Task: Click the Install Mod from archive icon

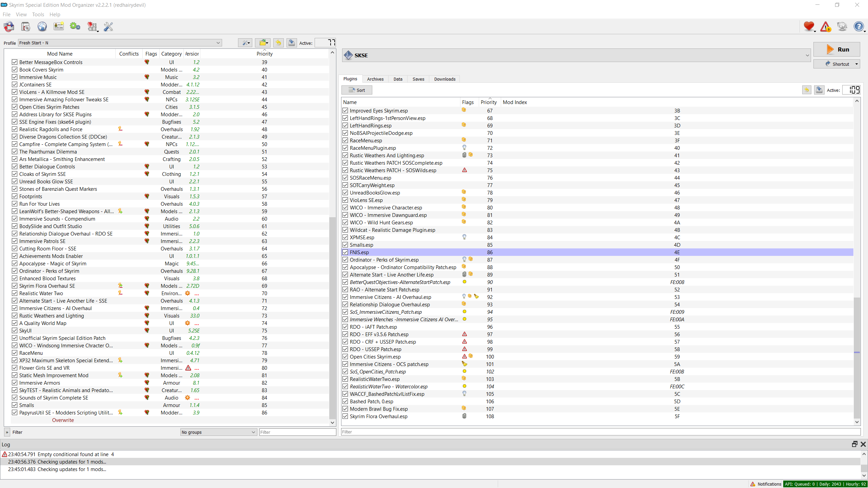Action: 25,26
